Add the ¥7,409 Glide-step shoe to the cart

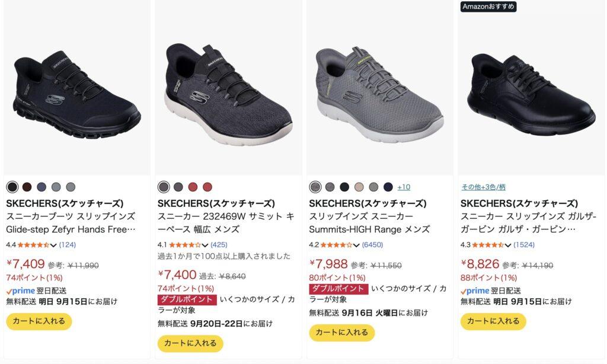(39, 321)
